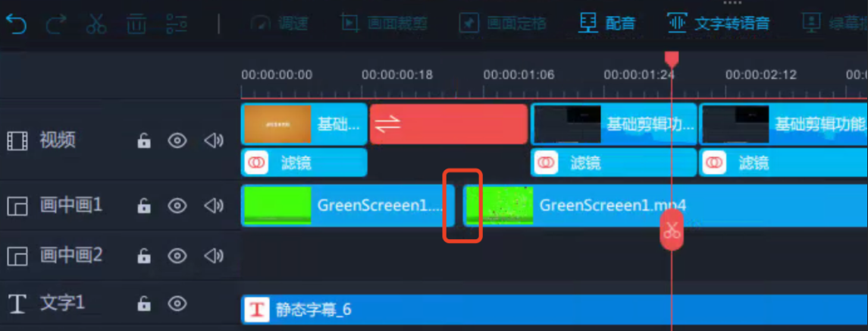The height and width of the screenshot is (331, 868).
Task: Click the undo arrow icon
Action: [16, 24]
